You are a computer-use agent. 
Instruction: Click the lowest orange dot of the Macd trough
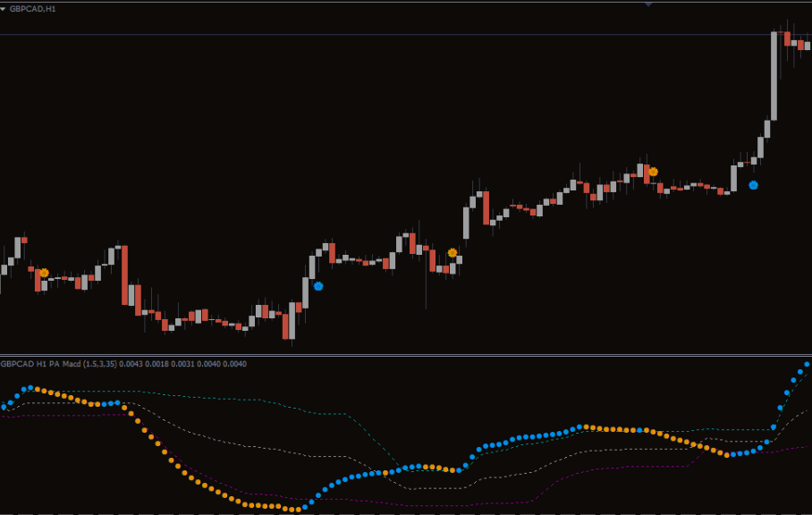(x=296, y=510)
